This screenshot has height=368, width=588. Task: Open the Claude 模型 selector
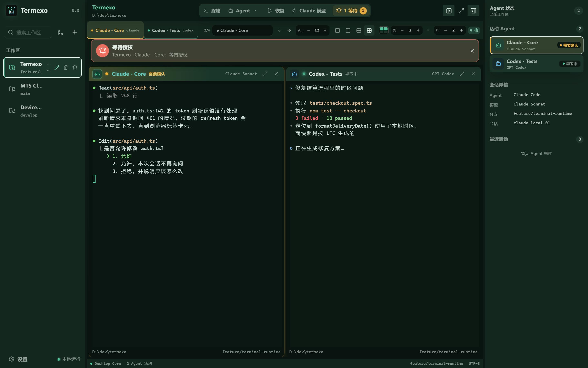coord(309,11)
